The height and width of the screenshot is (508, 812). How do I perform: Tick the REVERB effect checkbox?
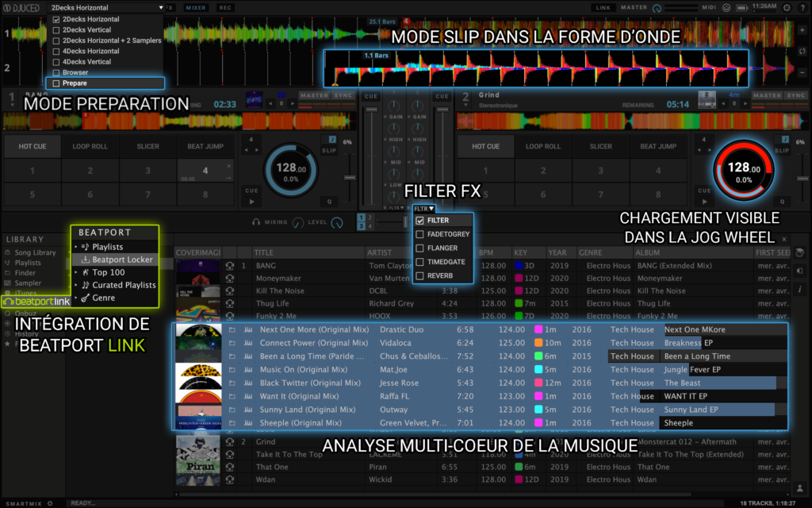pos(419,275)
